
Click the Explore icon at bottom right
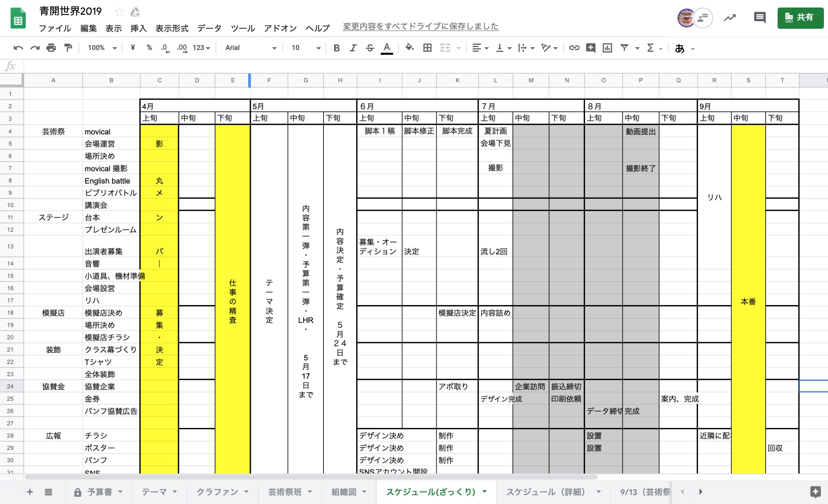(x=815, y=492)
